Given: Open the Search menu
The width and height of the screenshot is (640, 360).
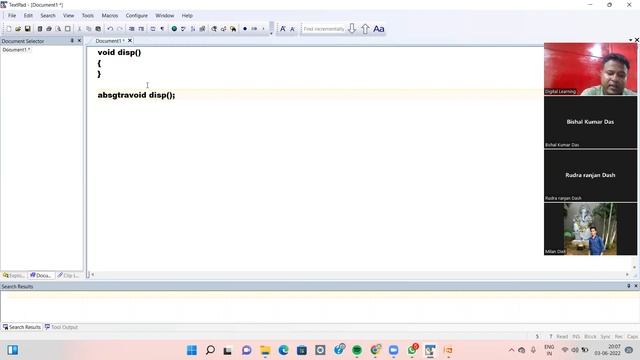Looking at the screenshot, I should click(48, 16).
